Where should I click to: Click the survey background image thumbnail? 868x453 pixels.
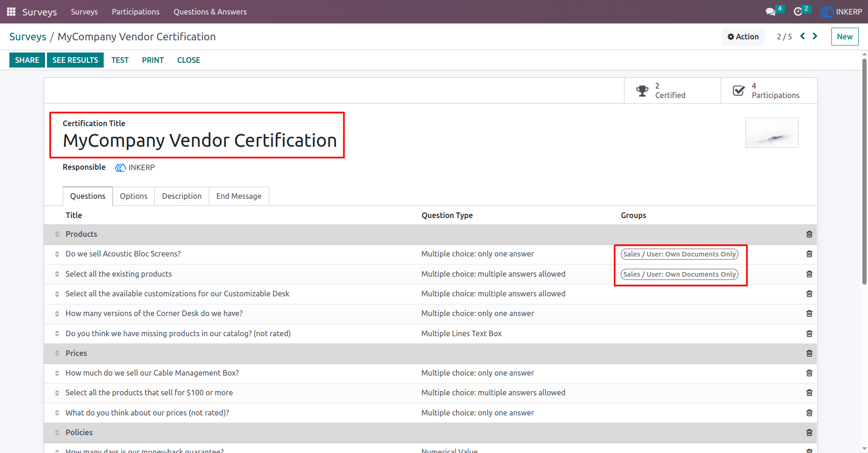point(772,133)
